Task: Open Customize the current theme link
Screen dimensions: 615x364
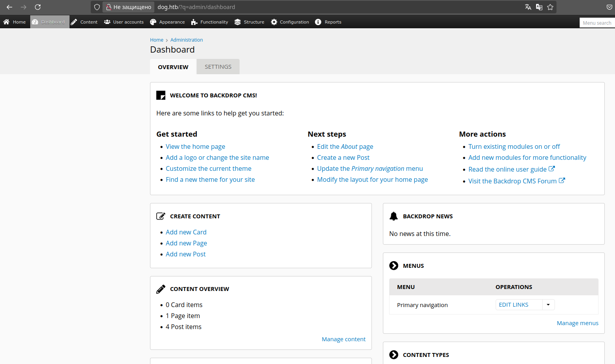Action: coord(209,168)
